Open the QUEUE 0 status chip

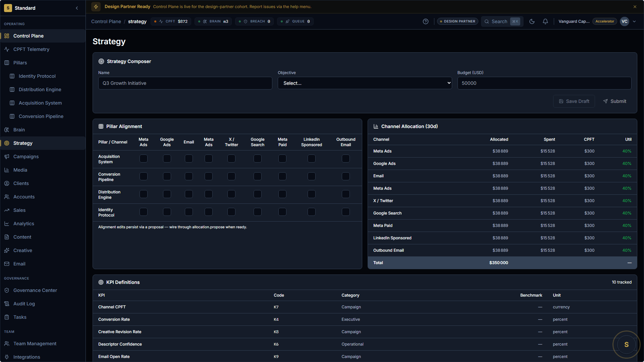pos(295,21)
